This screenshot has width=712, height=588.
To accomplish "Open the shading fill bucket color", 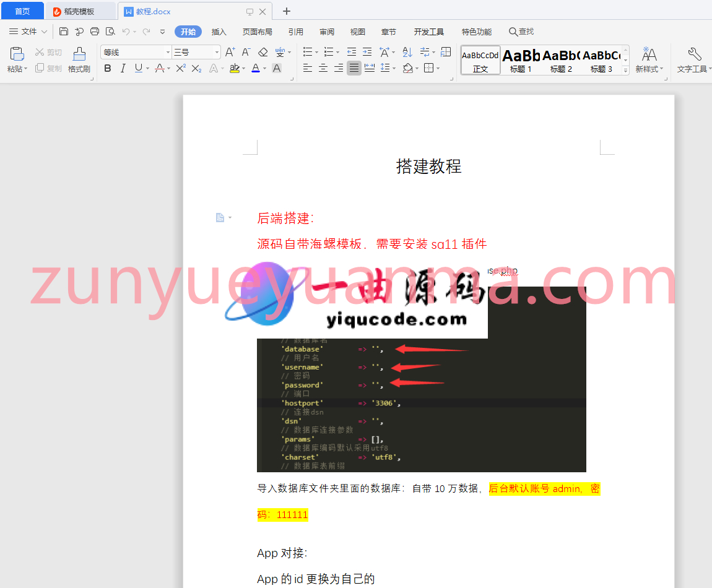I will (x=408, y=69).
